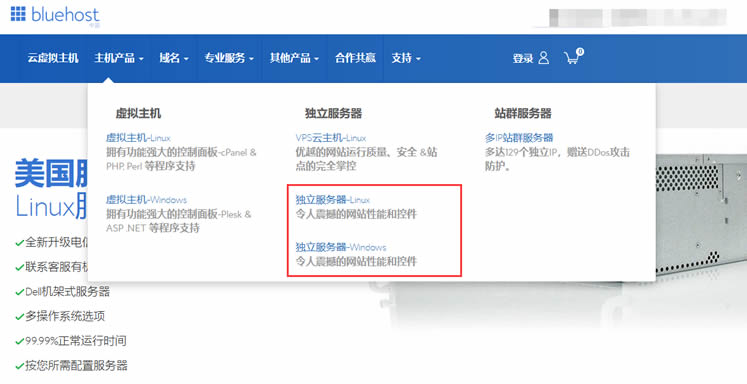Image resolution: width=747 pixels, height=384 pixels.
Task: Open the shopping cart icon
Action: 574,56
